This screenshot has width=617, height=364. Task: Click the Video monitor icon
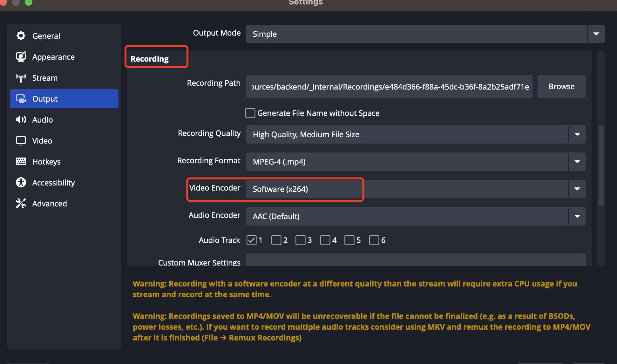(21, 141)
